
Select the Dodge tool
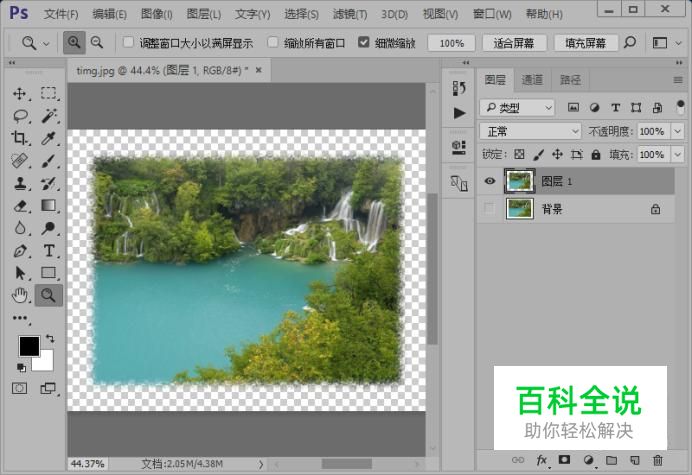pos(49,228)
